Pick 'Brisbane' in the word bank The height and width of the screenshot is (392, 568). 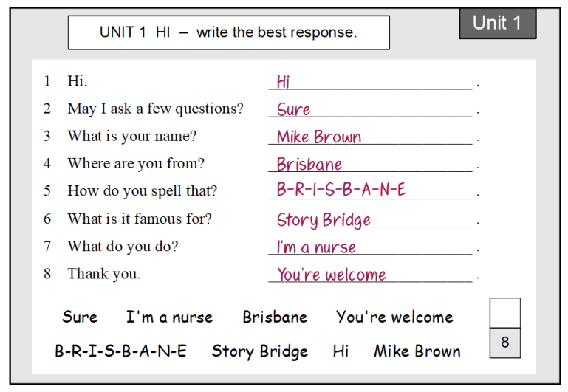tap(275, 317)
